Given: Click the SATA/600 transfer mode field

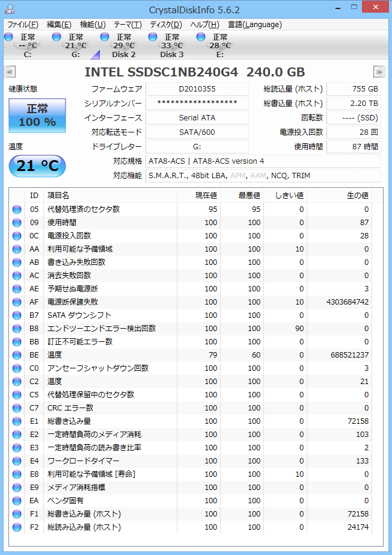Looking at the screenshot, I should pyautogui.click(x=197, y=132).
